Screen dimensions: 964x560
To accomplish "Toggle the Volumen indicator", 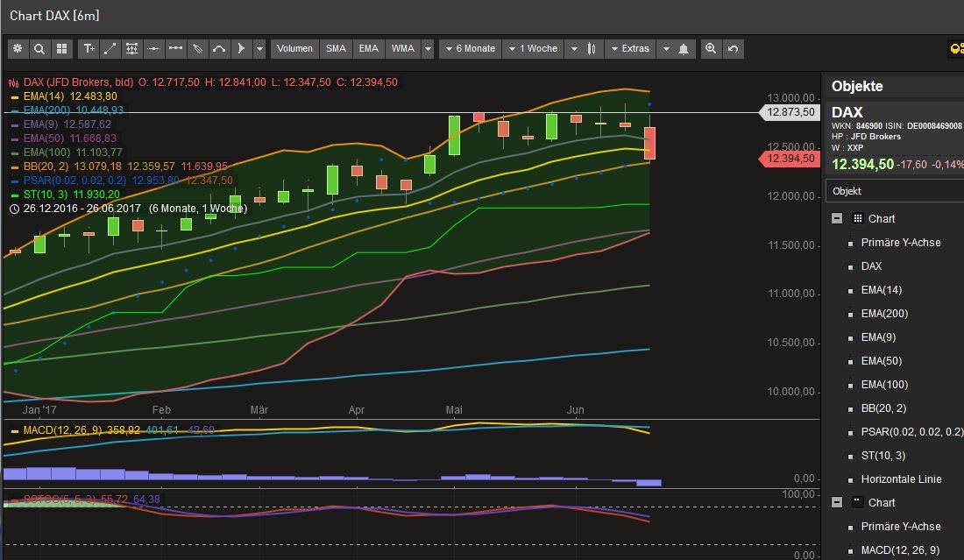I will pyautogui.click(x=294, y=48).
